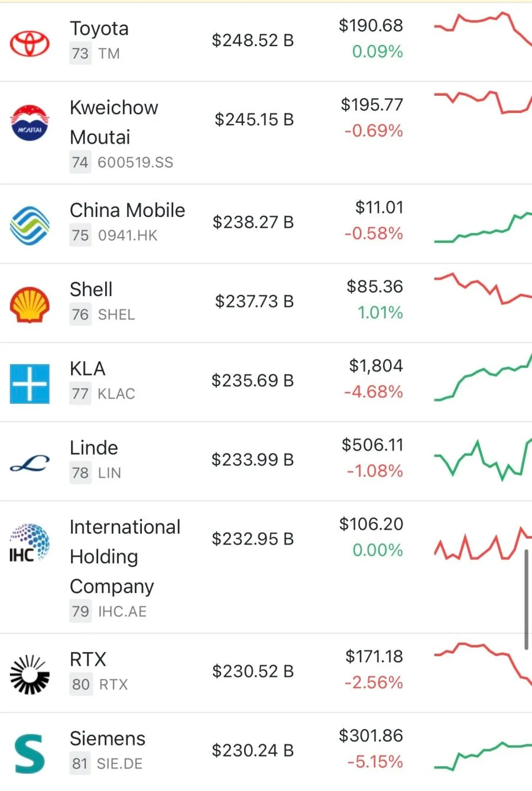This screenshot has height=791, width=532.
Task: Click the page scrollbar handle
Action: pyautogui.click(x=526, y=599)
